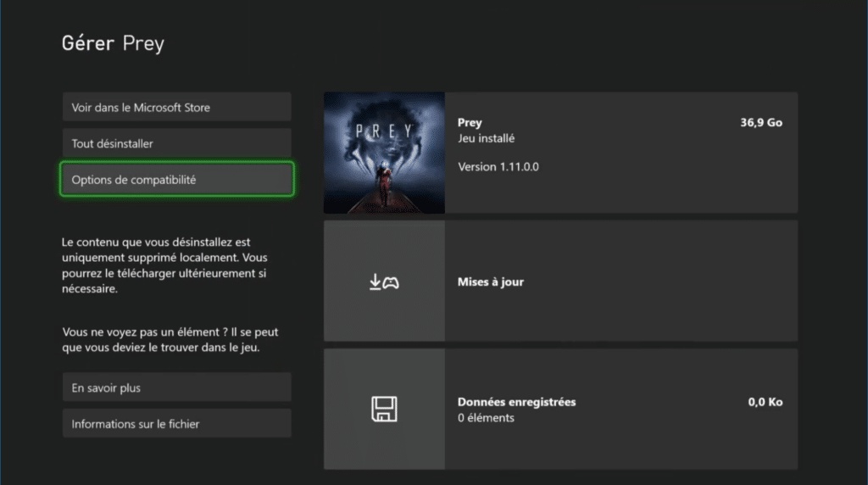Click the download updates controller icon
The image size is (868, 485).
[x=384, y=282]
